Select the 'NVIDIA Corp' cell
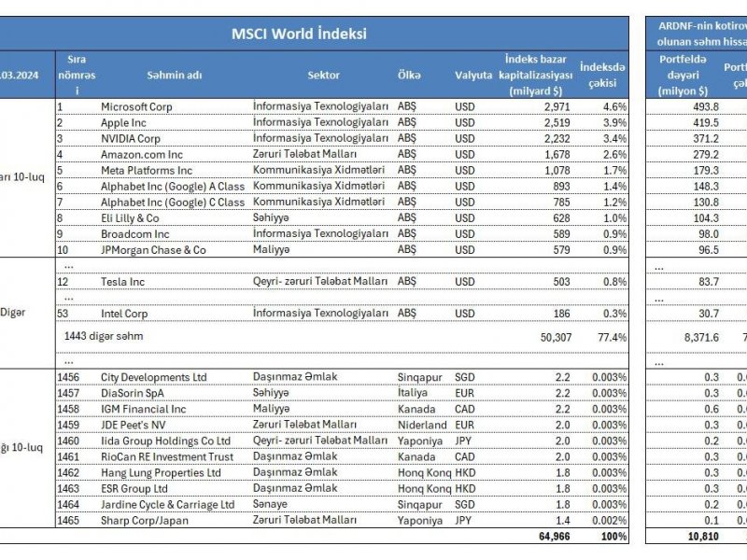 (131, 138)
